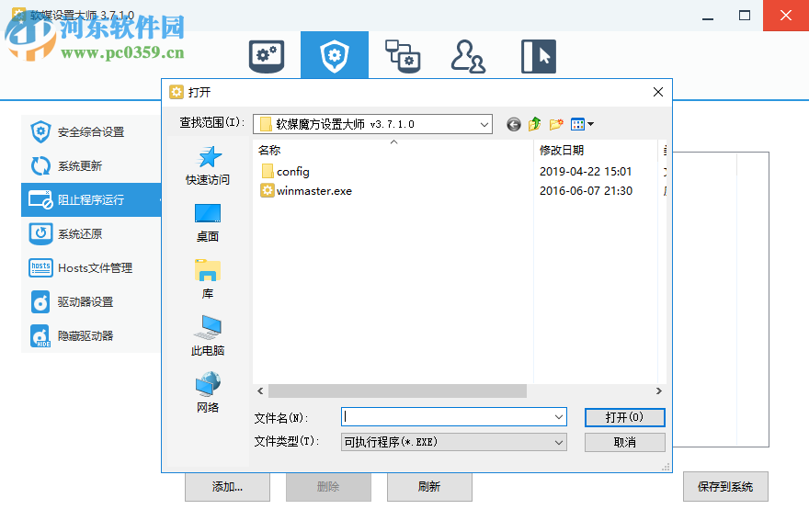Viewport: 809px width, 532px height.
Task: Click the 保存到系统 button
Action: click(726, 487)
